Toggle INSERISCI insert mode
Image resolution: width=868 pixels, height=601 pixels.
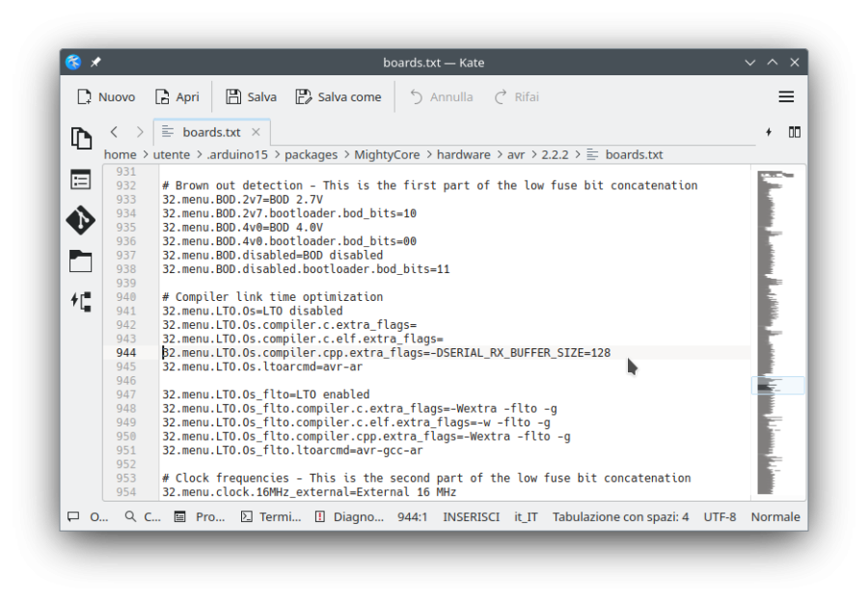tap(471, 517)
